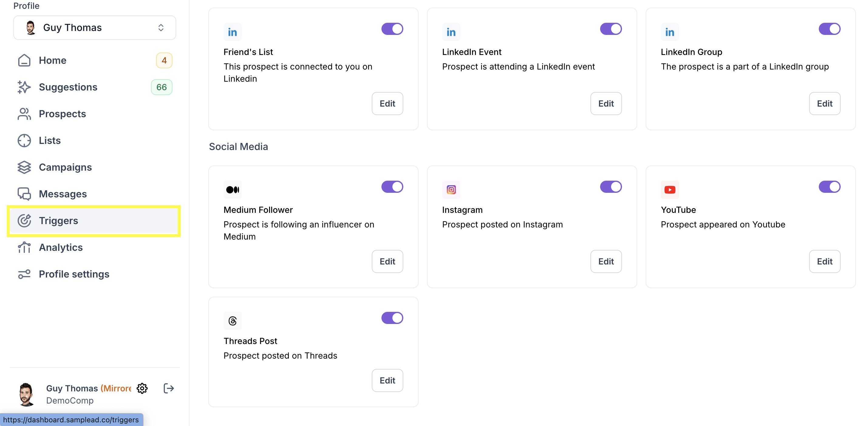Edit the LinkedIn Group trigger
Screen dimensions: 868x426
pyautogui.click(x=825, y=103)
